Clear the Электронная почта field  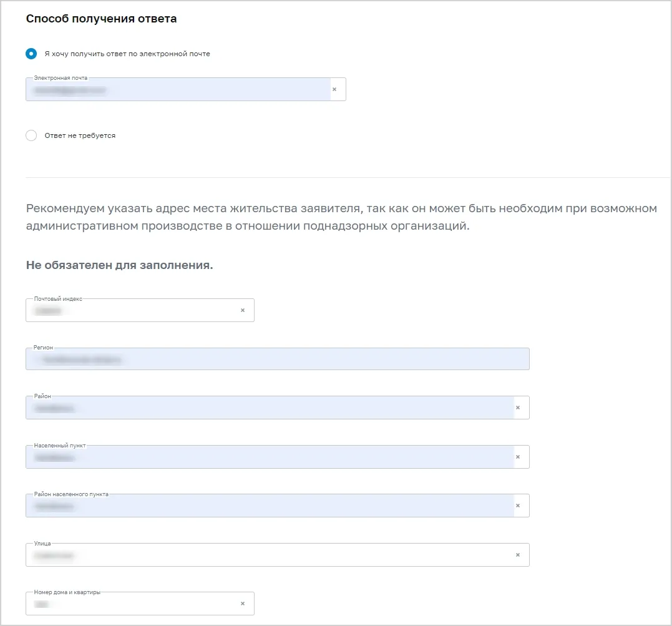point(334,89)
